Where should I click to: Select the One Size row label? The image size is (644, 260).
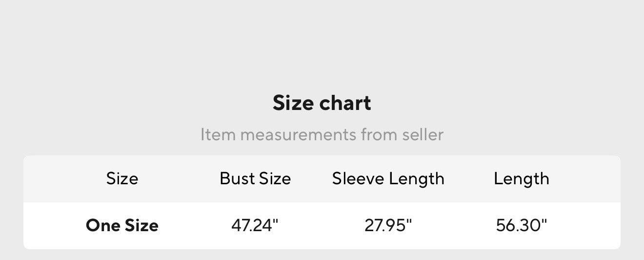122,225
